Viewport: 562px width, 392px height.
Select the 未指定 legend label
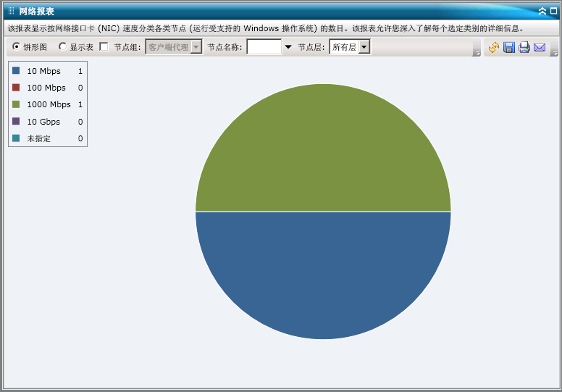point(38,138)
